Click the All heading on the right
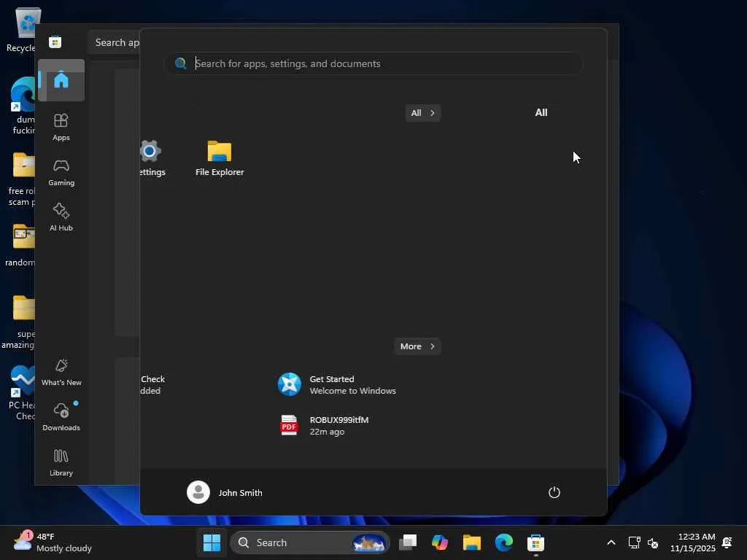The image size is (747, 560). pyautogui.click(x=541, y=113)
